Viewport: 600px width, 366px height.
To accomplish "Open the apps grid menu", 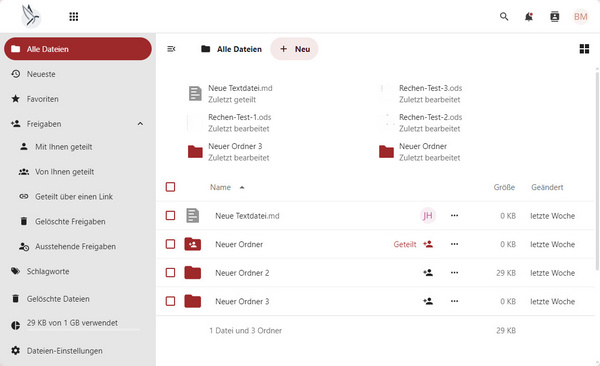I will tap(74, 16).
